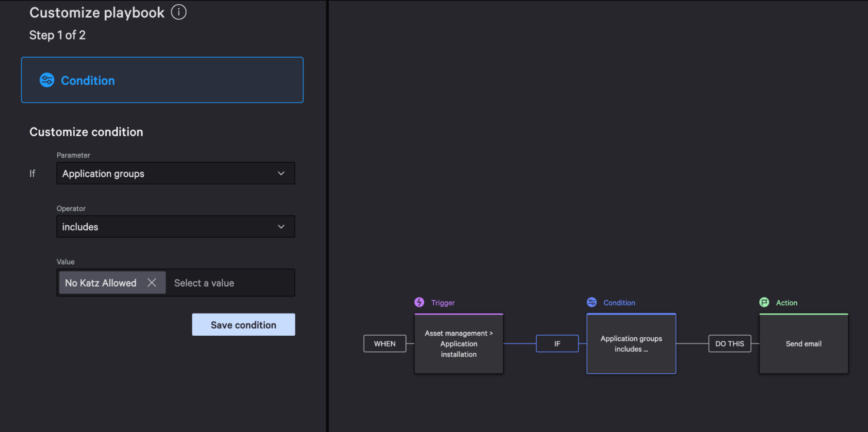
Task: Click the No Katz Allowed chip text
Action: pyautogui.click(x=101, y=283)
